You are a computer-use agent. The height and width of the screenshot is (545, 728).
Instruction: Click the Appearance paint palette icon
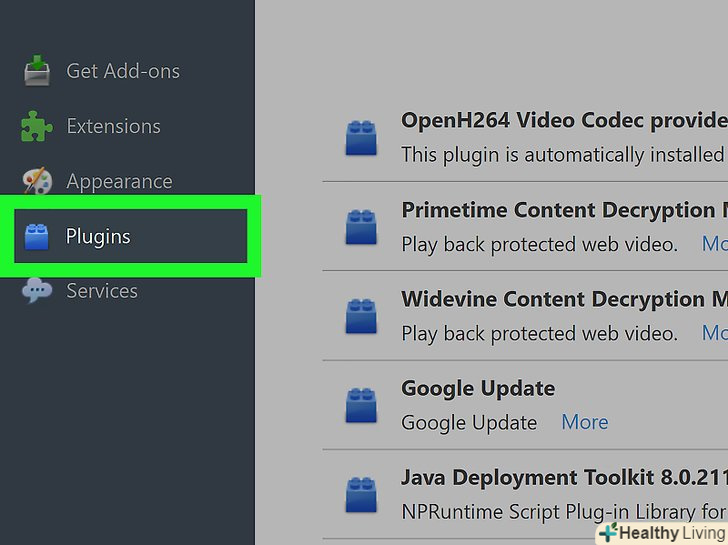[x=37, y=182]
